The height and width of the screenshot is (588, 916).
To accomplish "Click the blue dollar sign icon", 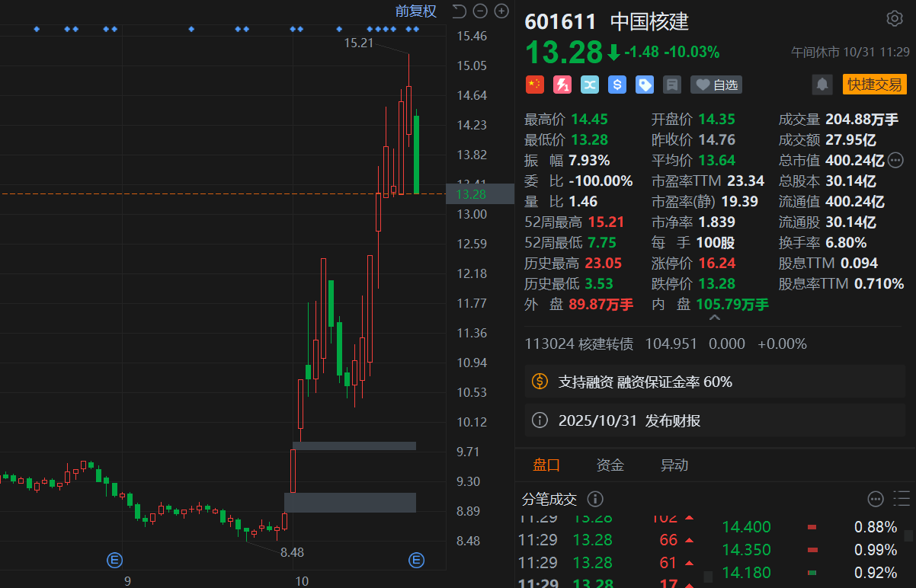I will [x=617, y=85].
